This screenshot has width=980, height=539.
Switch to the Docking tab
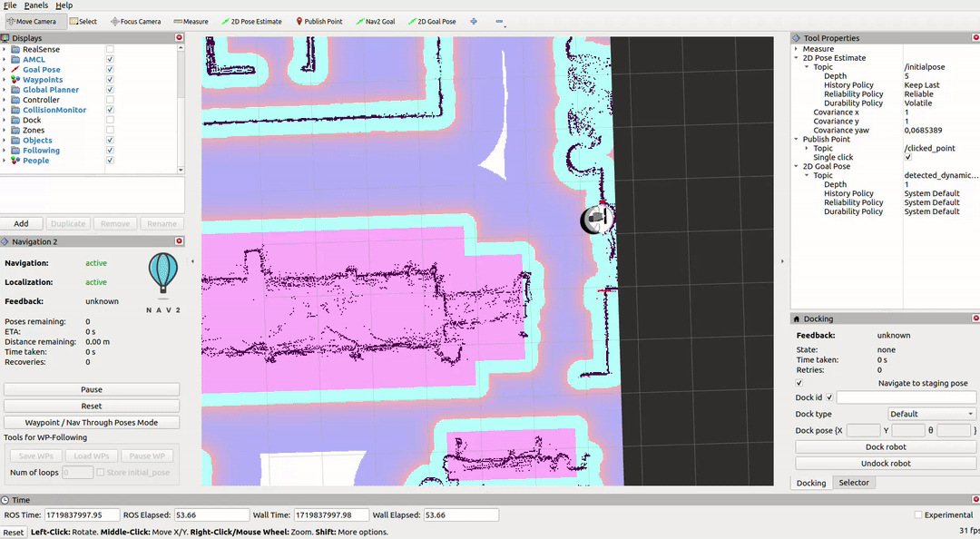[810, 483]
